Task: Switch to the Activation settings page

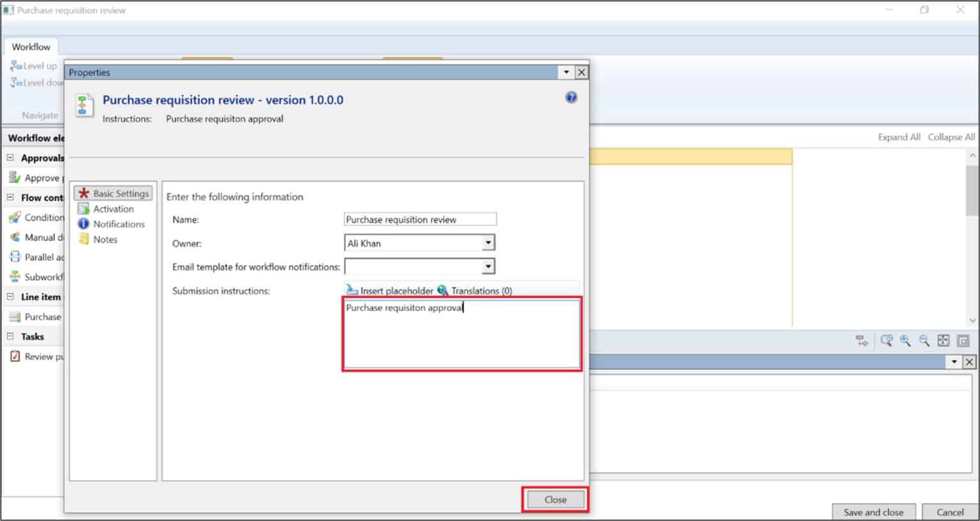Action: tap(114, 209)
